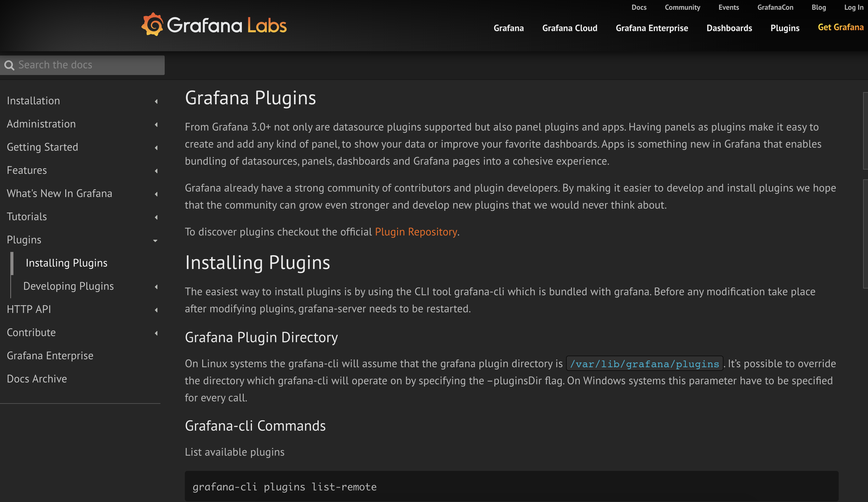Click the search magnifier icon
The height and width of the screenshot is (502, 868).
(9, 65)
